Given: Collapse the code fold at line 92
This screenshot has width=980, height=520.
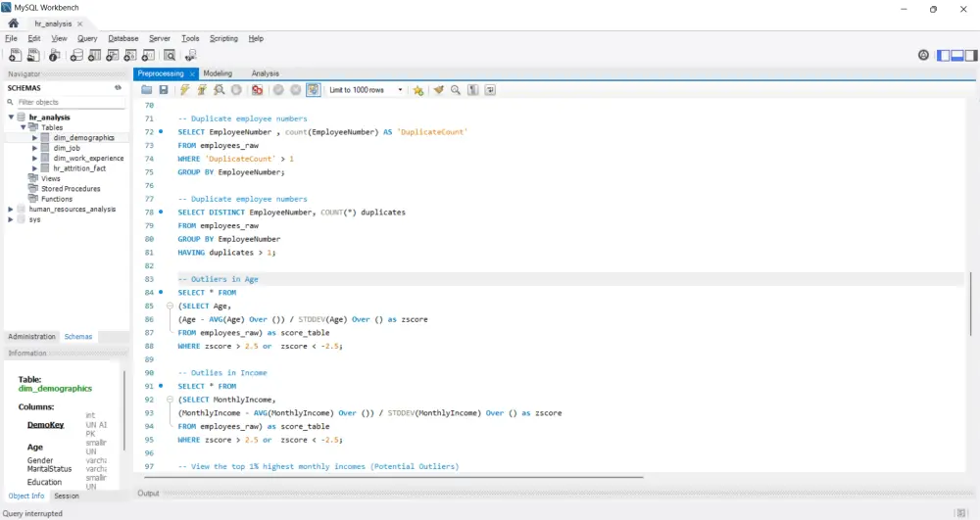Looking at the screenshot, I should pyautogui.click(x=170, y=400).
